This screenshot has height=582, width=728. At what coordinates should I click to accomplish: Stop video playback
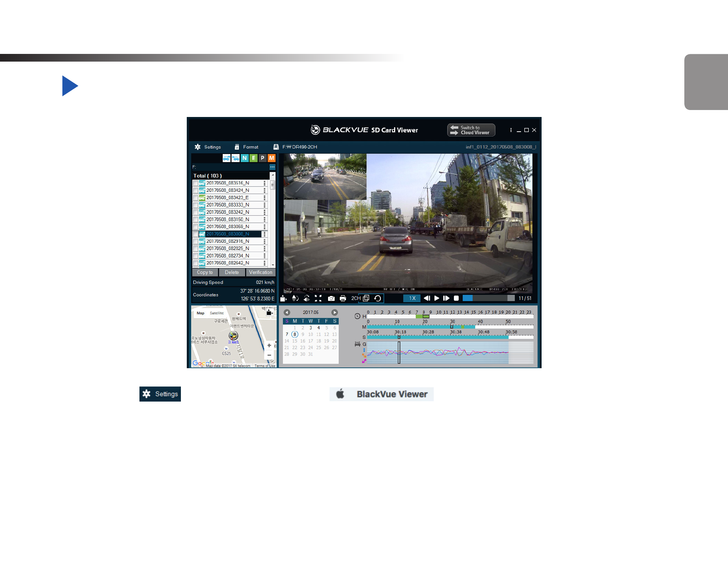click(456, 298)
